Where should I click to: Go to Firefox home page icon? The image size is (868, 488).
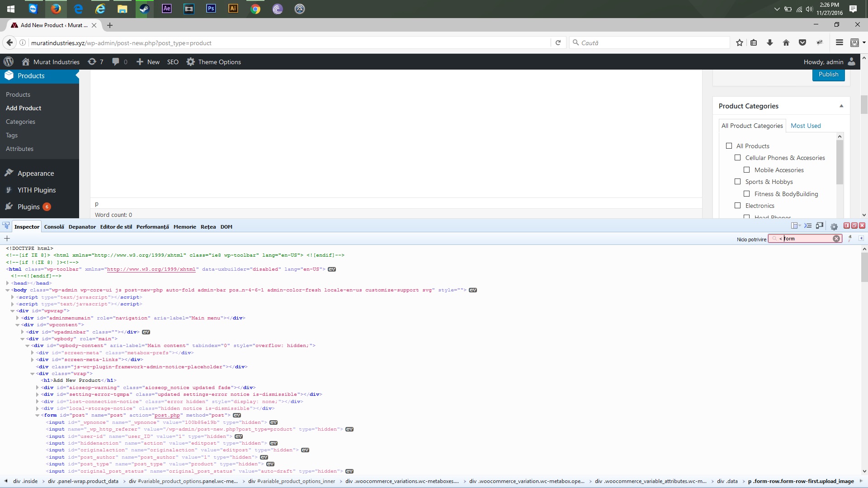[786, 42]
